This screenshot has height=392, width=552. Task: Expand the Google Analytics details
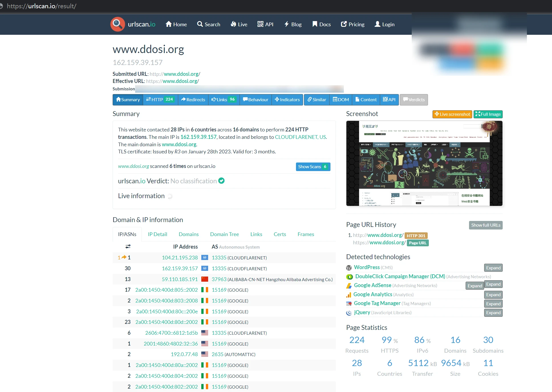[493, 295]
